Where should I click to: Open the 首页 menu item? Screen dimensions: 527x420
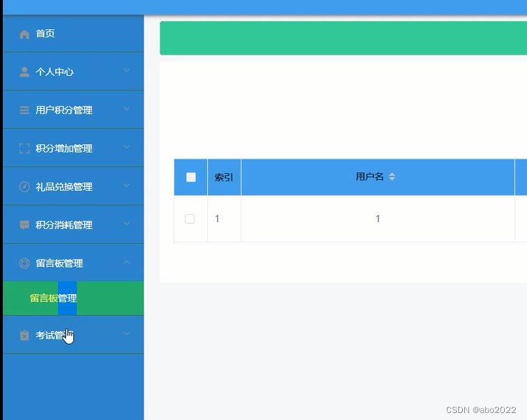[x=73, y=33]
